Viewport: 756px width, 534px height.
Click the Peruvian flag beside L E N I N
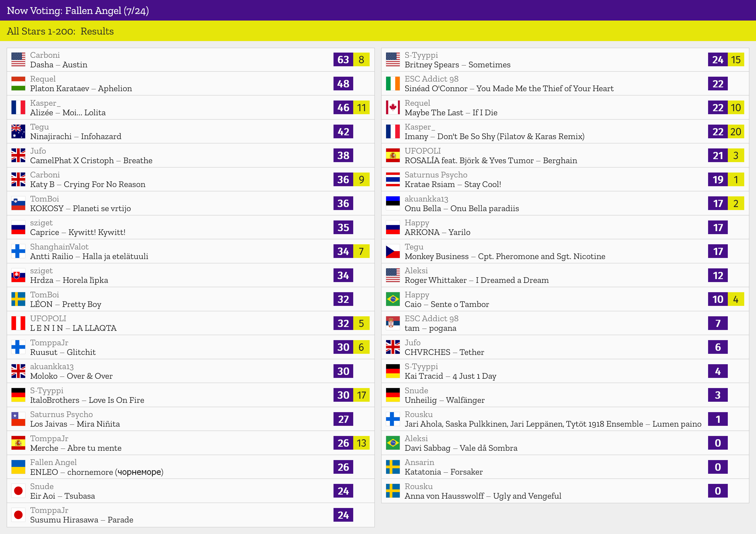coord(18,323)
